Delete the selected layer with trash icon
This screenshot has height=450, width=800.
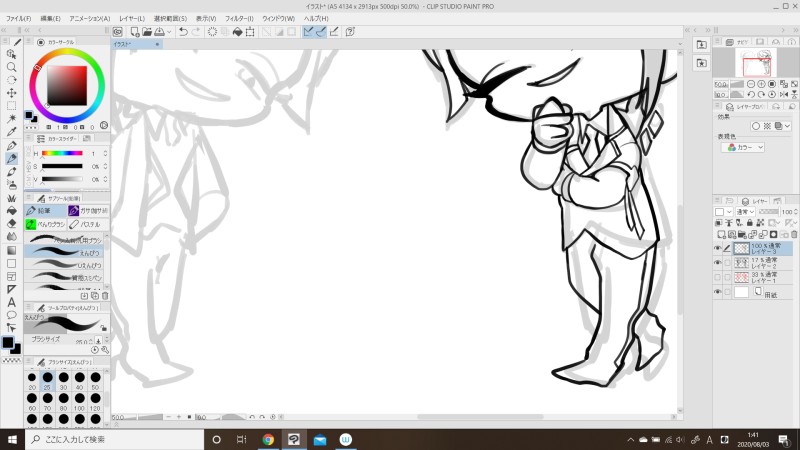point(794,235)
